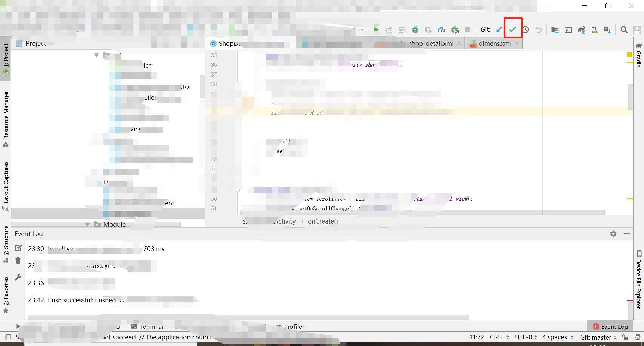Open the UTF-8 encoding dropdown

526,337
